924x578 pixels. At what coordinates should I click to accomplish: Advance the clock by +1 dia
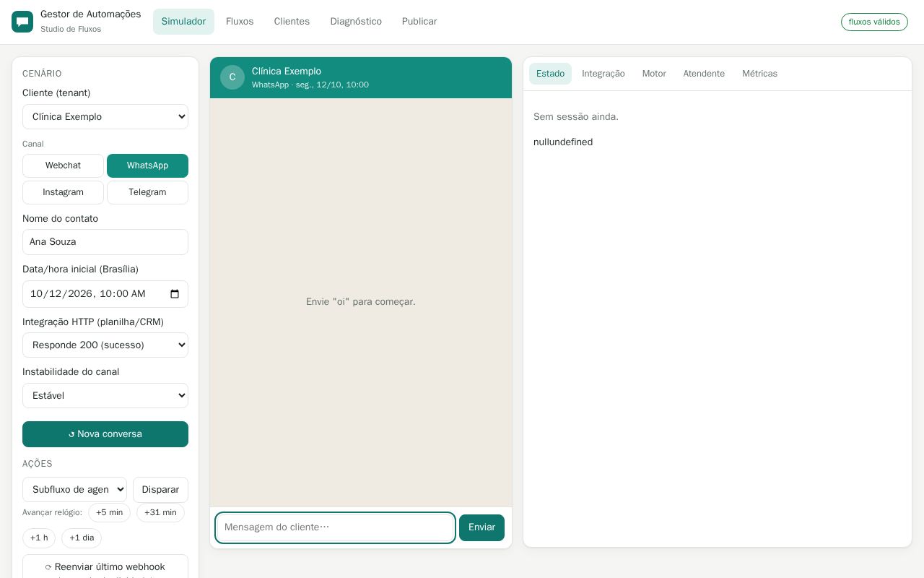(x=82, y=538)
